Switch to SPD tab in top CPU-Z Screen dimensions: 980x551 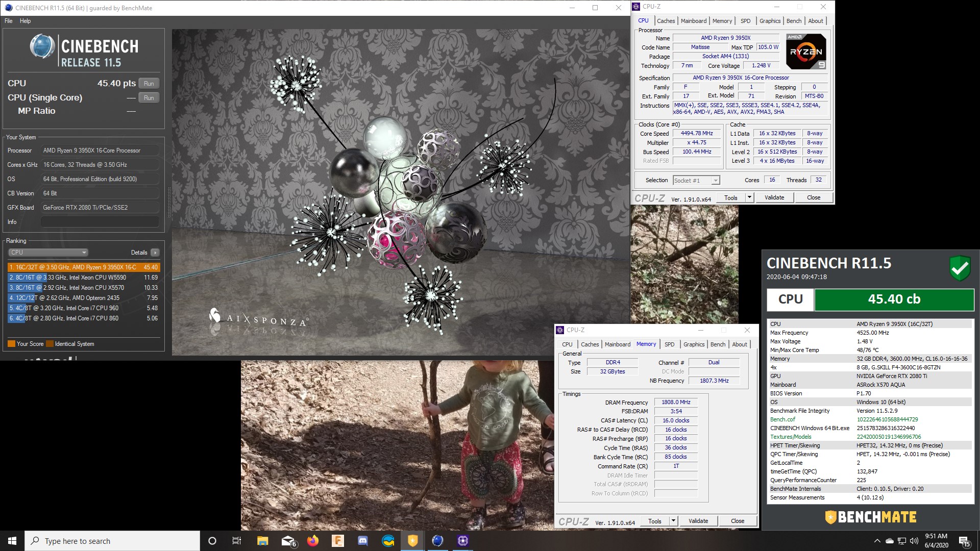[746, 21]
